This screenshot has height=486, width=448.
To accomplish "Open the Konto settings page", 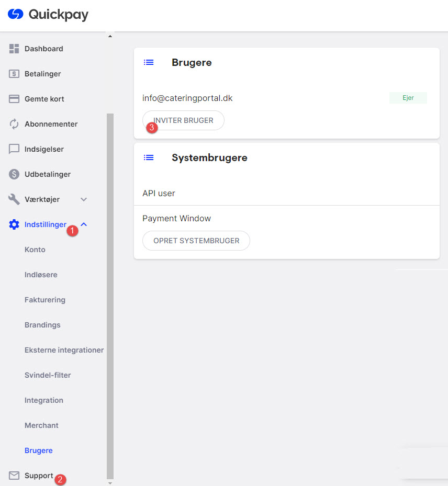I will [35, 250].
